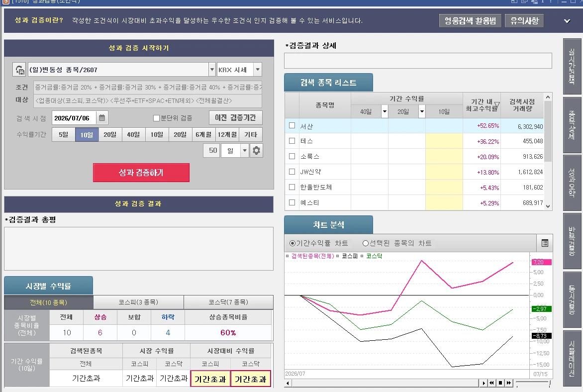The width and height of the screenshot is (583, 392).
Task: Click the +36.22% return cell
Action: (x=482, y=141)
